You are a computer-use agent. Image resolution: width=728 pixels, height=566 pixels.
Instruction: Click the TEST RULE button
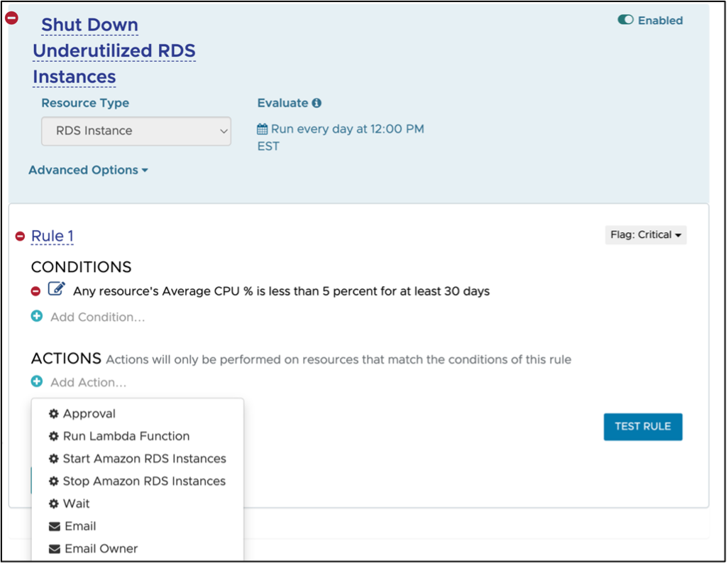(643, 427)
